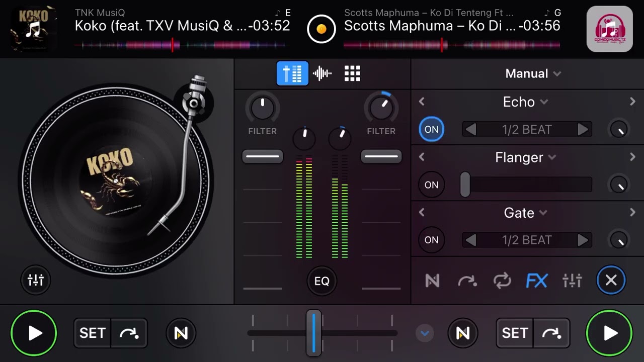Set cue point on right deck
The image size is (644, 362).
515,333
